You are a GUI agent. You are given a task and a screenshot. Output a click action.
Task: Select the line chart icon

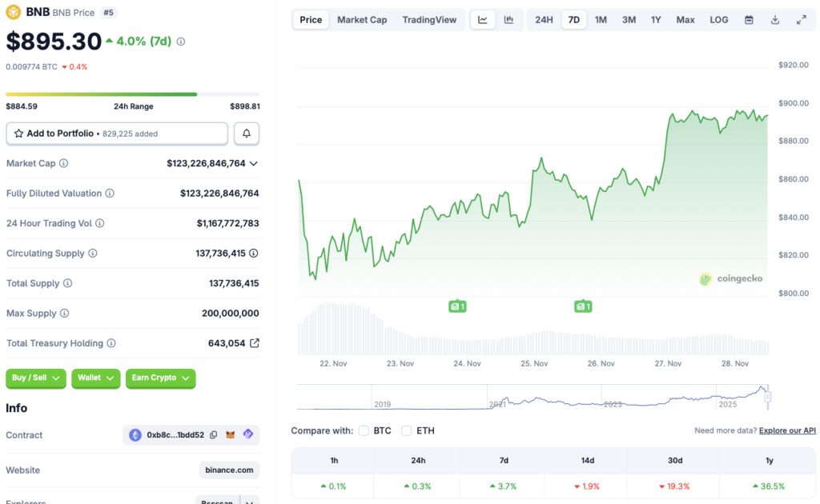pos(483,19)
